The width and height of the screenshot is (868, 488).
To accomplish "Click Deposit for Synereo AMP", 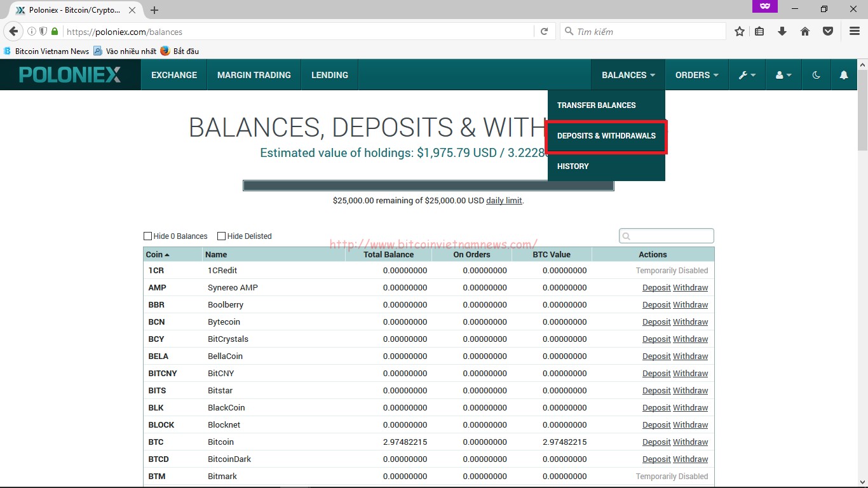I will 656,287.
